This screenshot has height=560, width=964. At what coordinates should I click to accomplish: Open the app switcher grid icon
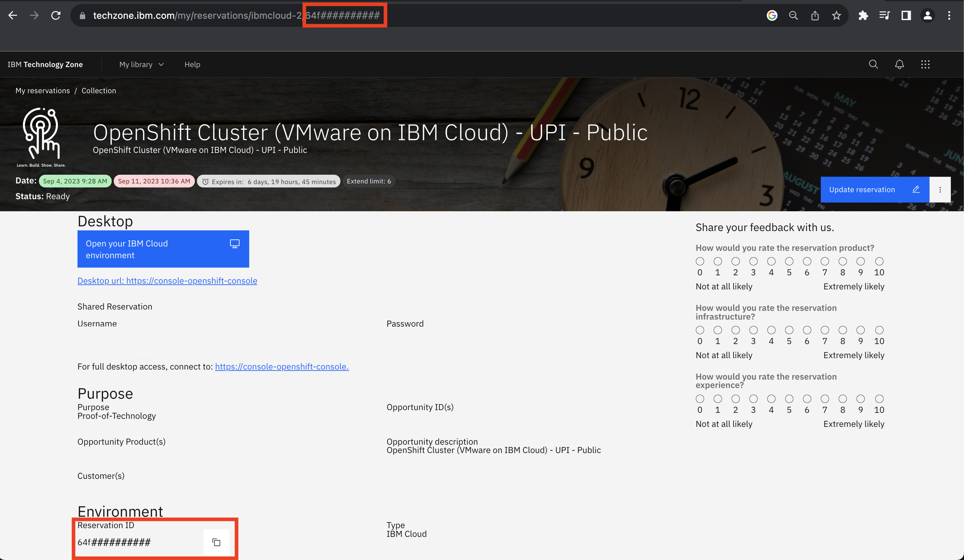pyautogui.click(x=925, y=64)
